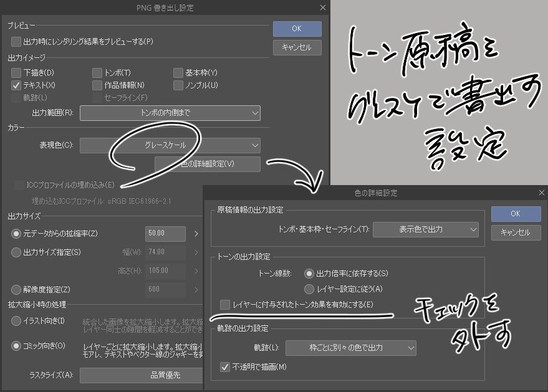Close the 色の詳細設定 dialog
Screen dimensions: 548x392
click(541, 193)
